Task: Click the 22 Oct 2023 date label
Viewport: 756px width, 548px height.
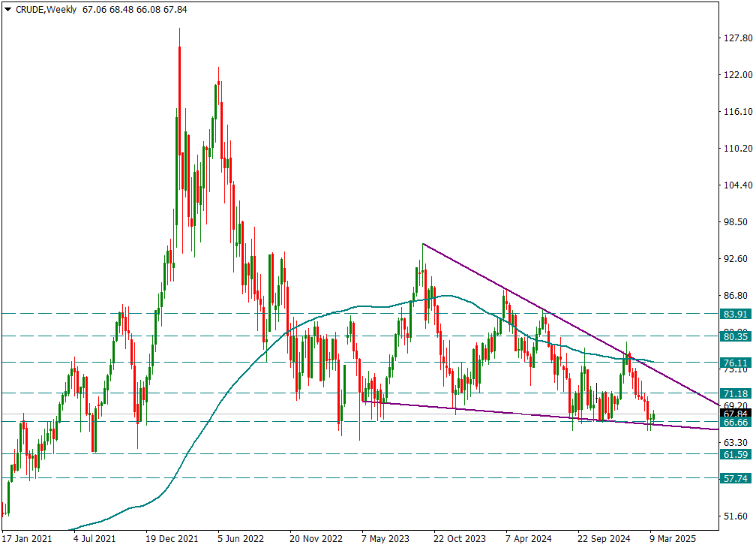Action: coord(460,538)
